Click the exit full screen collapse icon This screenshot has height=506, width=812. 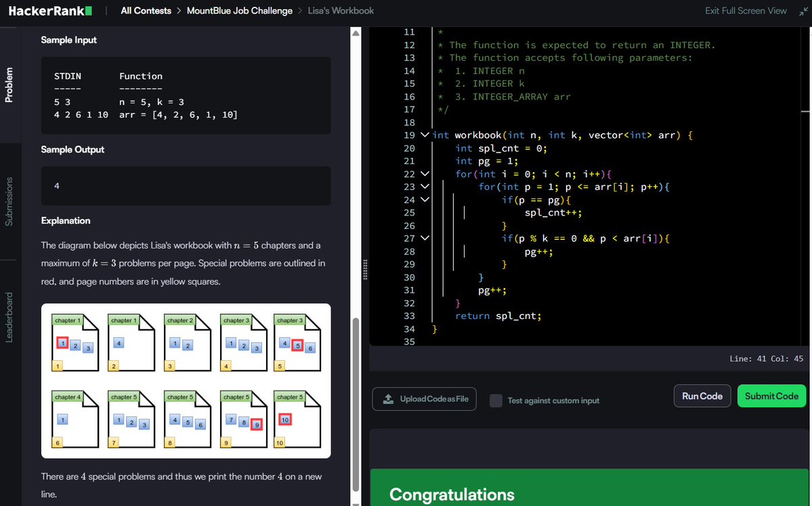coord(803,11)
